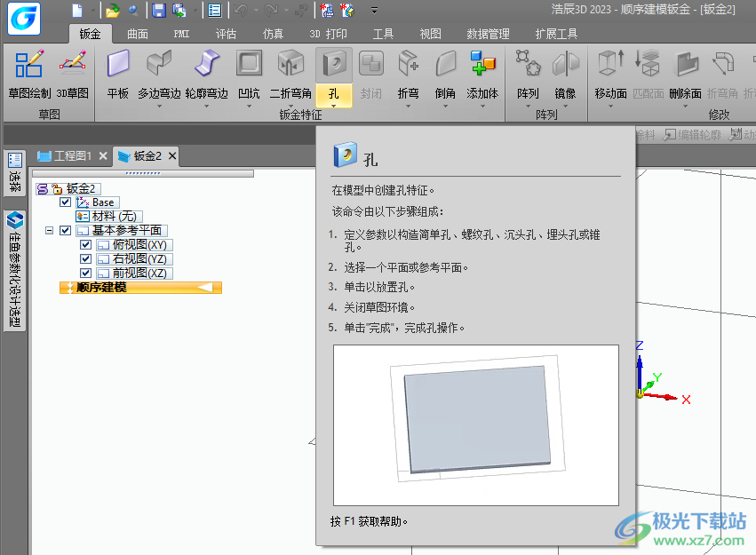Switch to the 3D 打印 ribbon tab
Screen dimensions: 756x555
coord(328,34)
